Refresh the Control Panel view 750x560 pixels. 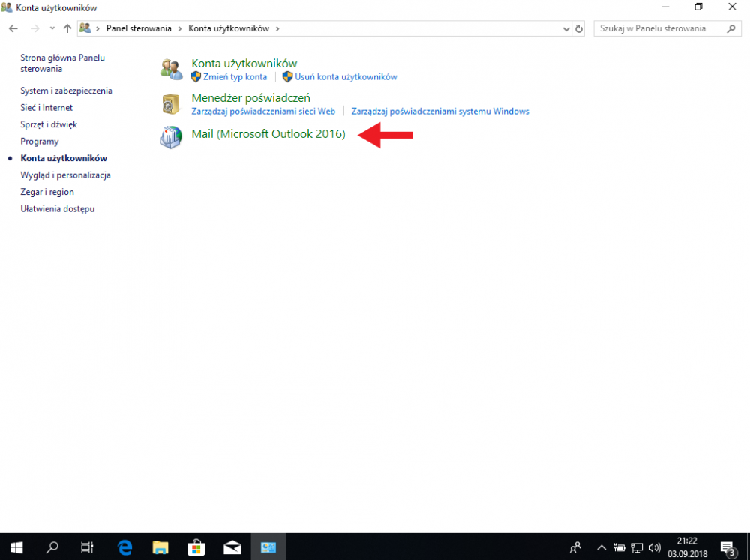point(579,28)
